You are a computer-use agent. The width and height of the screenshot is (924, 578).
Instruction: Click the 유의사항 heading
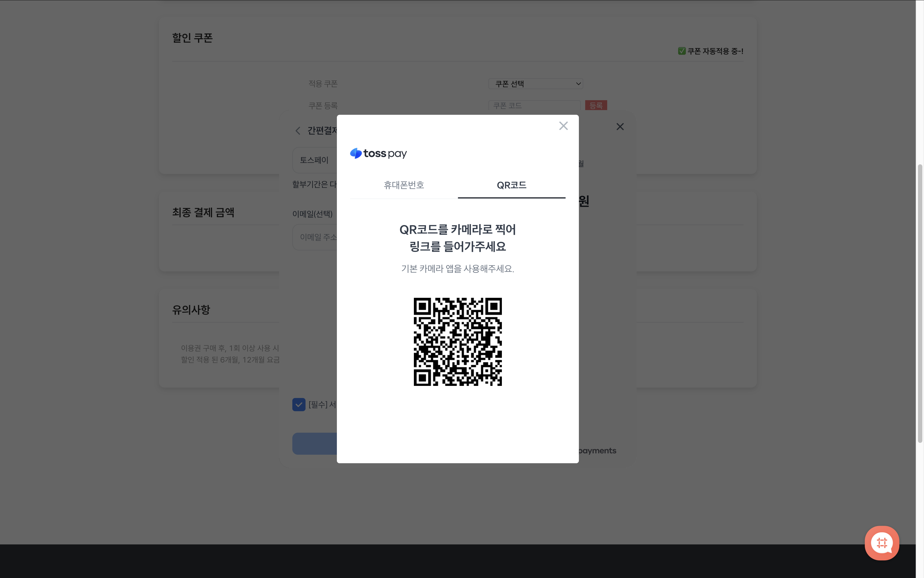tap(191, 310)
